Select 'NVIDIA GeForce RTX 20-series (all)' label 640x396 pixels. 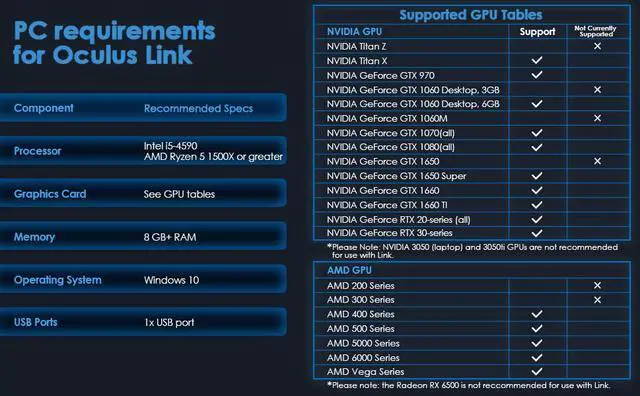pos(398,220)
